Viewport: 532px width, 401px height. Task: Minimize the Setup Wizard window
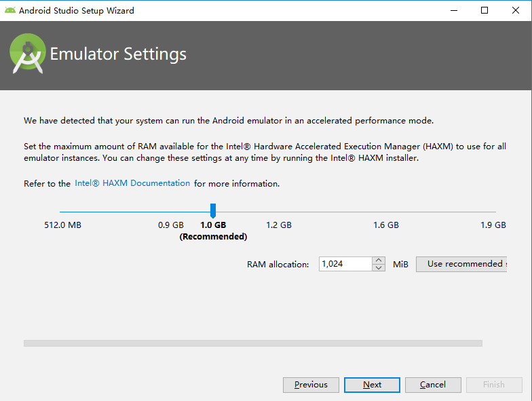pyautogui.click(x=454, y=11)
